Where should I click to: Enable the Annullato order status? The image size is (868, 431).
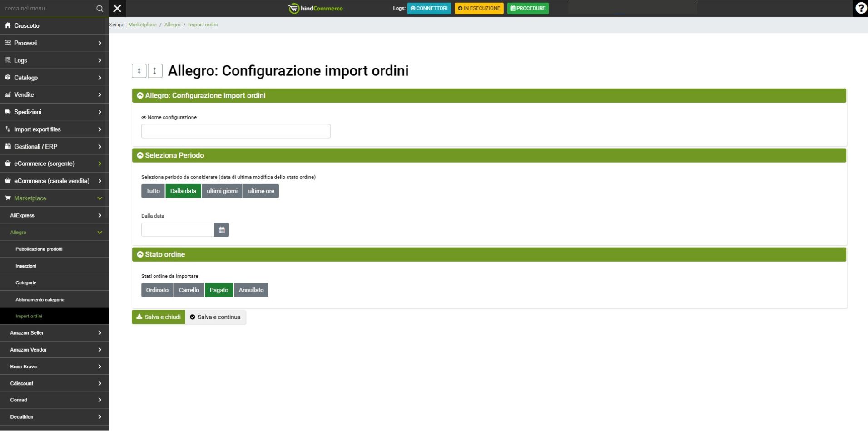pyautogui.click(x=251, y=290)
